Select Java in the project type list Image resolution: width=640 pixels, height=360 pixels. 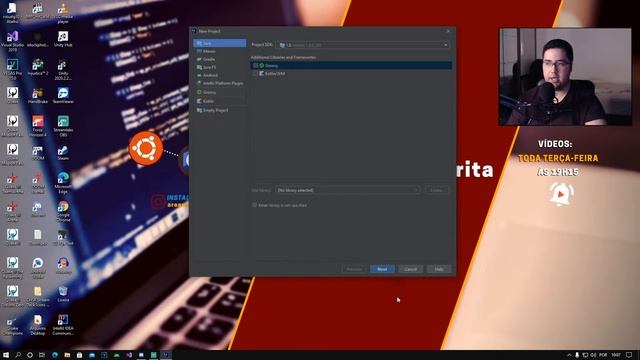pos(220,43)
